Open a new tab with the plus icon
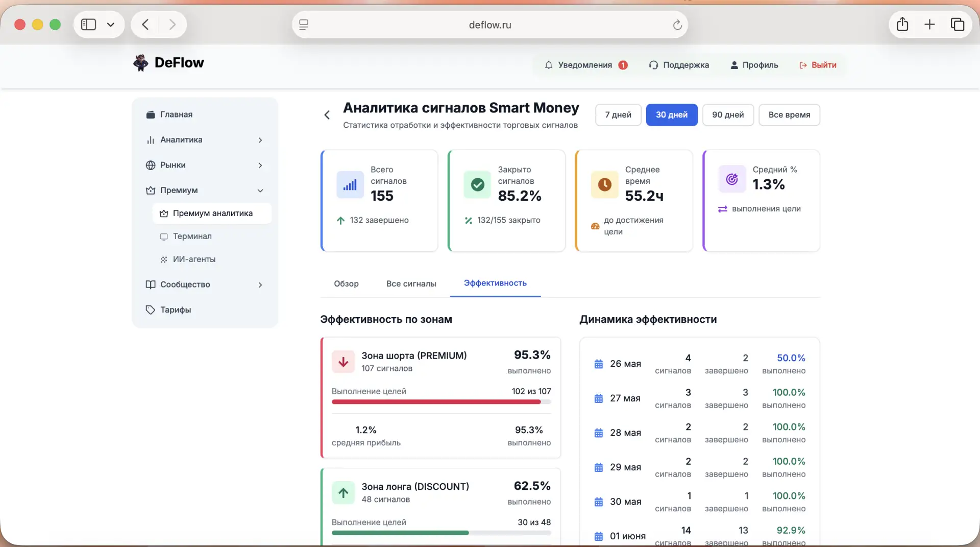 point(929,24)
